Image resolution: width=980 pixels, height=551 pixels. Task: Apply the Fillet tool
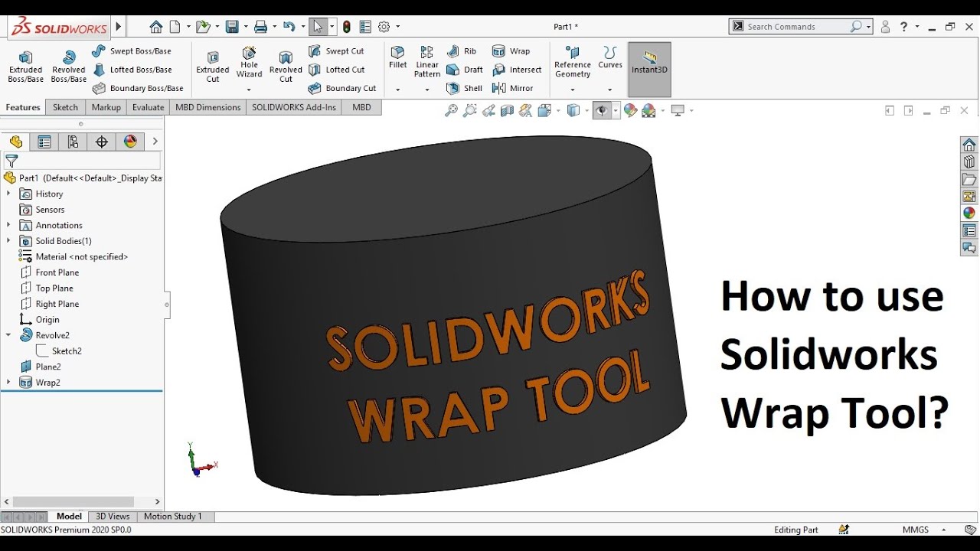[397, 58]
